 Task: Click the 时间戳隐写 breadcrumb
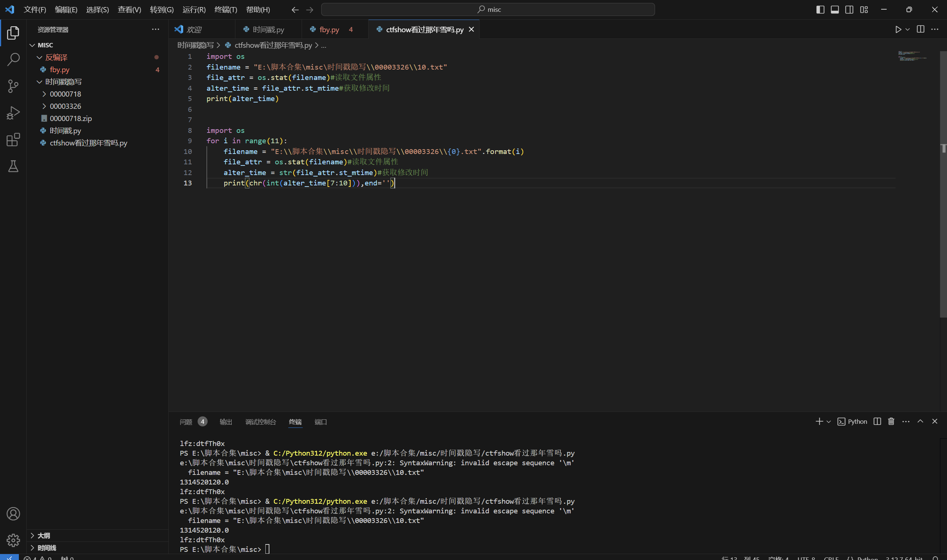(x=195, y=45)
